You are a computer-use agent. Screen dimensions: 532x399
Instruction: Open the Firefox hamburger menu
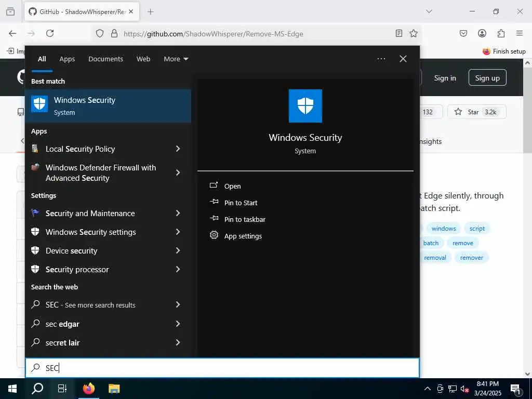[520, 33]
